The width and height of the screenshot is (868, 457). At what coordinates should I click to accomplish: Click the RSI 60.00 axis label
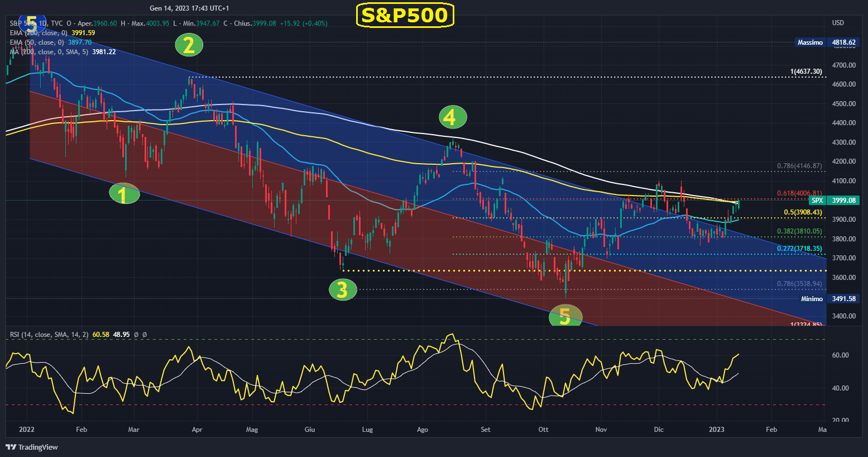click(x=840, y=355)
